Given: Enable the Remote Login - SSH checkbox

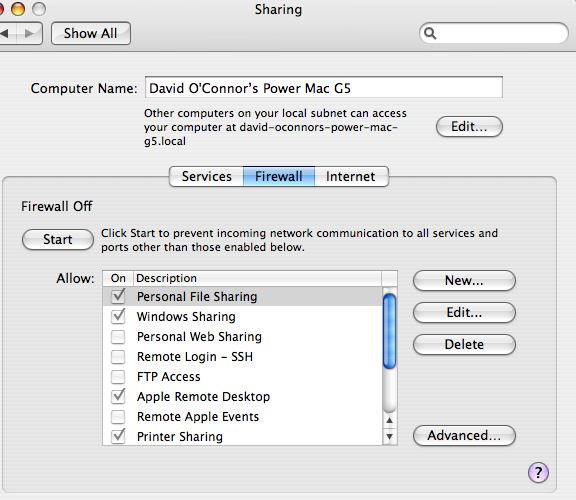Looking at the screenshot, I should [118, 356].
